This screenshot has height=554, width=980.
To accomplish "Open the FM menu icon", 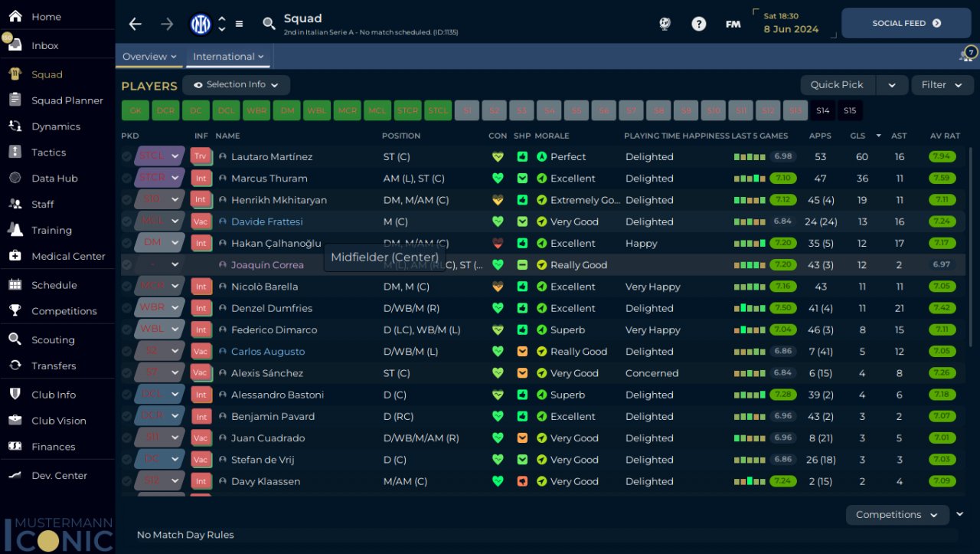I will [x=733, y=24].
